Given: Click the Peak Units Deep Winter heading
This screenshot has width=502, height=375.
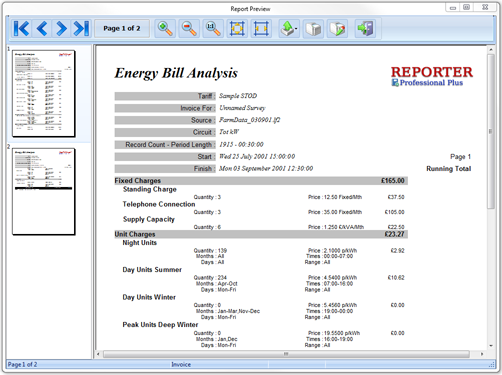Looking at the screenshot, I should click(160, 325).
